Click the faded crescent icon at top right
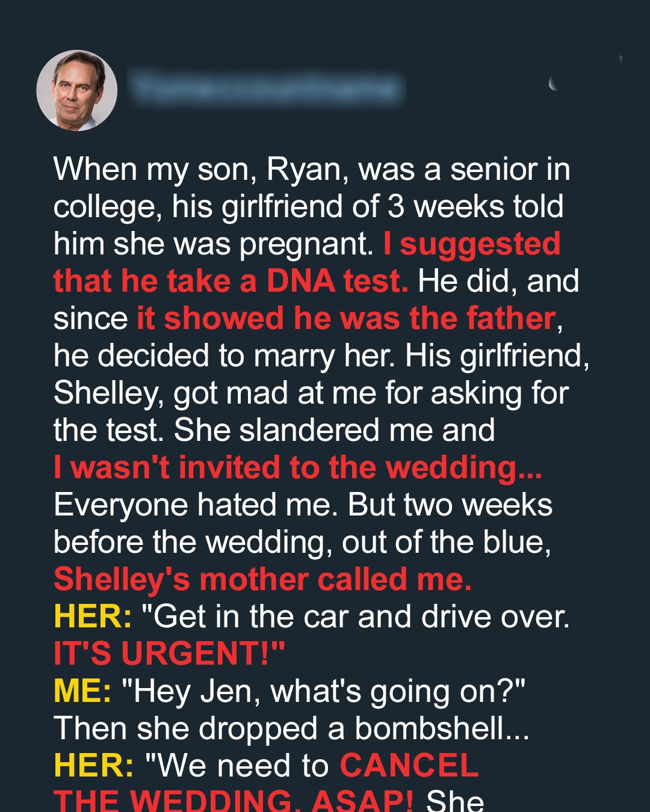Screen dimensions: 650x812 click(x=554, y=84)
